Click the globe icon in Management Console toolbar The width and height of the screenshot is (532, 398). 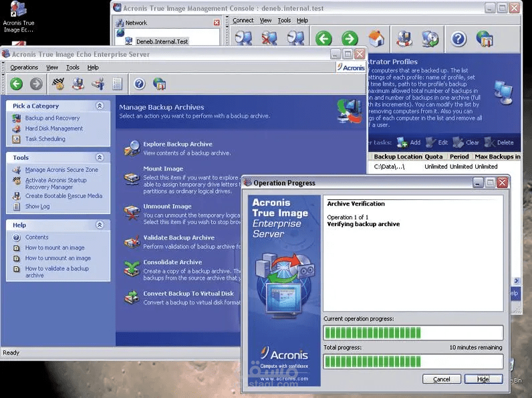coord(485,39)
